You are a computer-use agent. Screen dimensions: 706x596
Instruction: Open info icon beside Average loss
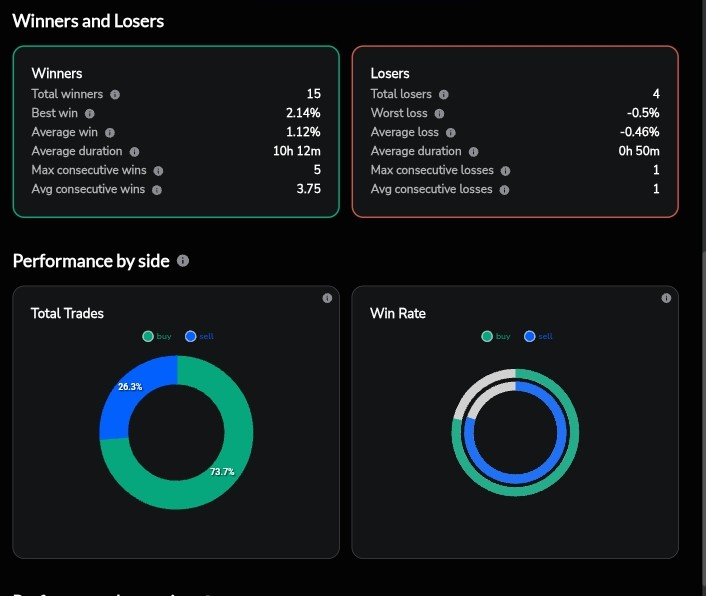tap(450, 133)
